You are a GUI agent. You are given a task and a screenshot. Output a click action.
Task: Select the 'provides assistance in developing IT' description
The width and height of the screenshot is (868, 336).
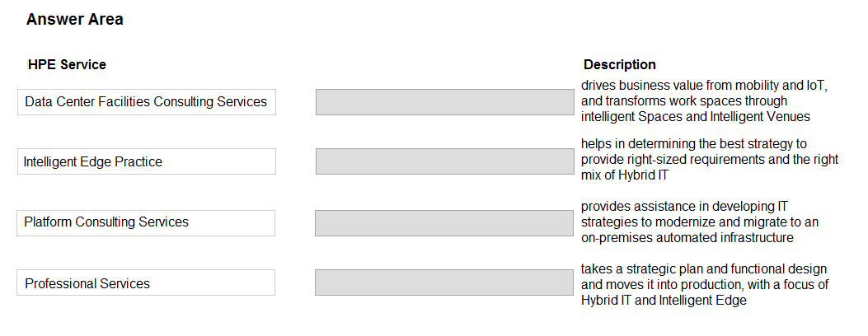700,222
